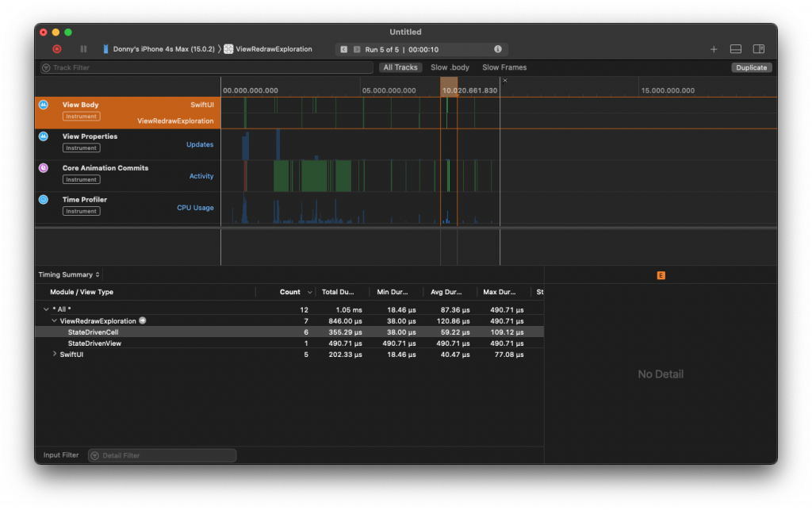
Task: Open the Timing Summary dropdown
Action: [69, 275]
